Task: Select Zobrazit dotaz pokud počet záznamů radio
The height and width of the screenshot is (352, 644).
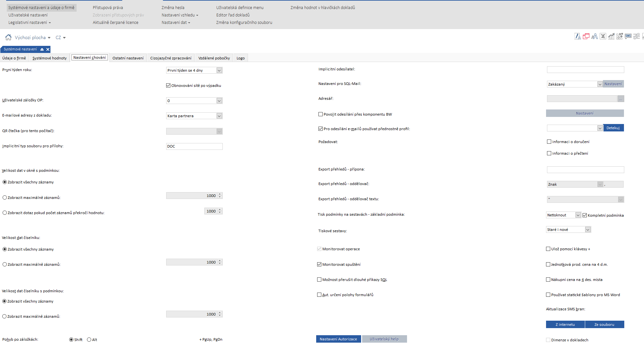Action: (x=5, y=213)
